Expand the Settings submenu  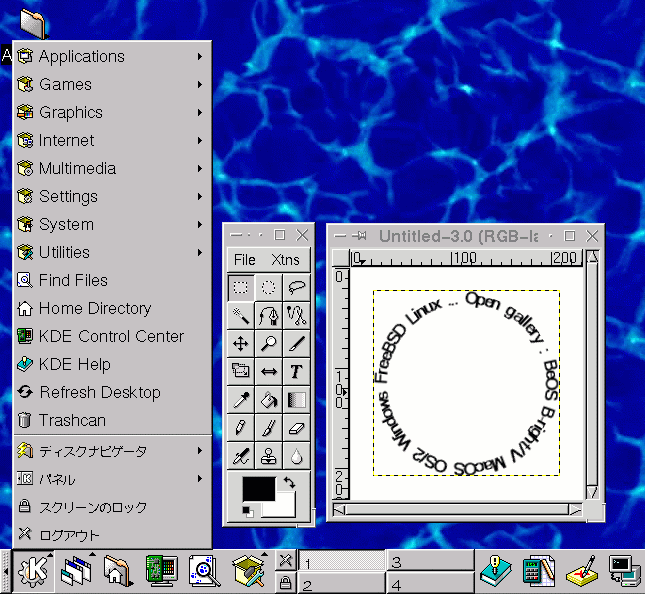pyautogui.click(x=112, y=196)
